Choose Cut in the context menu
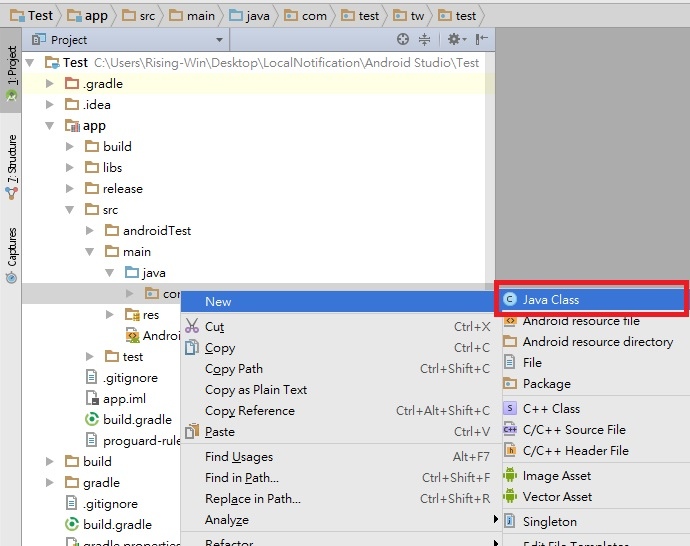Viewport: 690px width, 546px height. coord(338,326)
